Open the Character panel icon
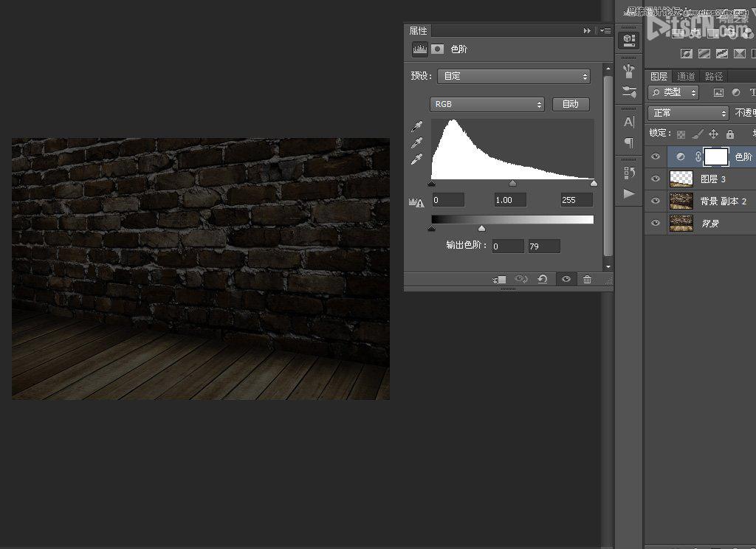Screen dimensions: 756x549 coord(629,122)
